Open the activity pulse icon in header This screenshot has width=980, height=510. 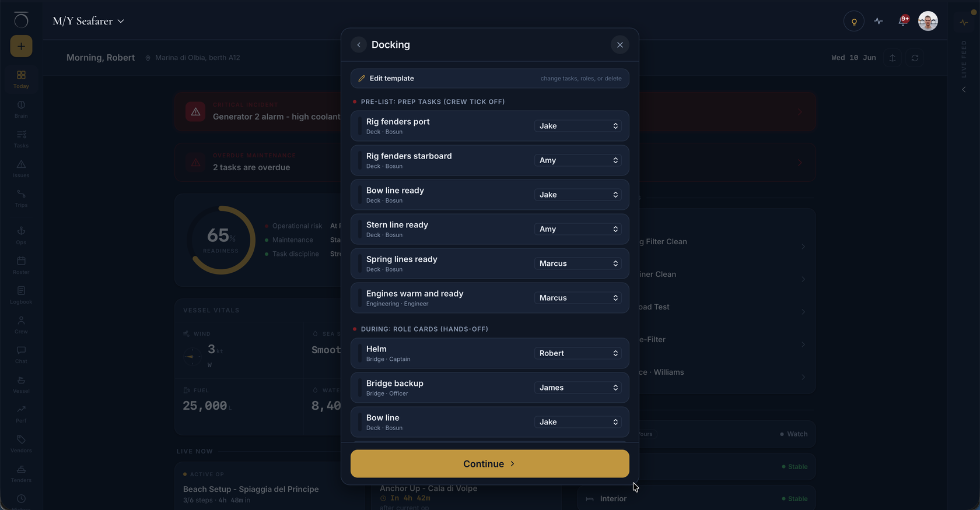point(878,22)
